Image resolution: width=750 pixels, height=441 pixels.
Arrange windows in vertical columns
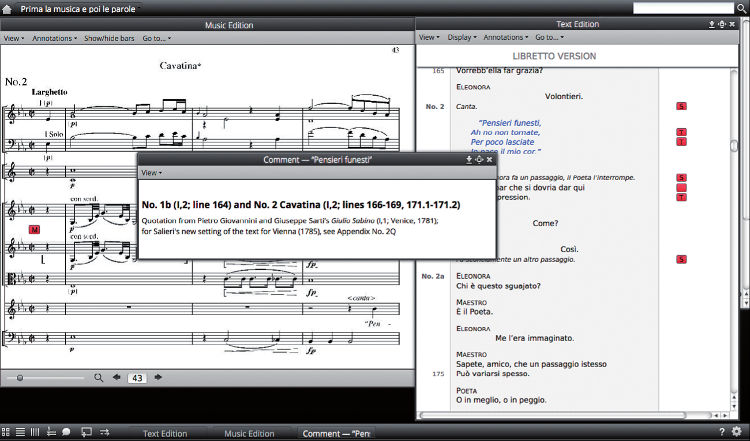pyautogui.click(x=36, y=432)
